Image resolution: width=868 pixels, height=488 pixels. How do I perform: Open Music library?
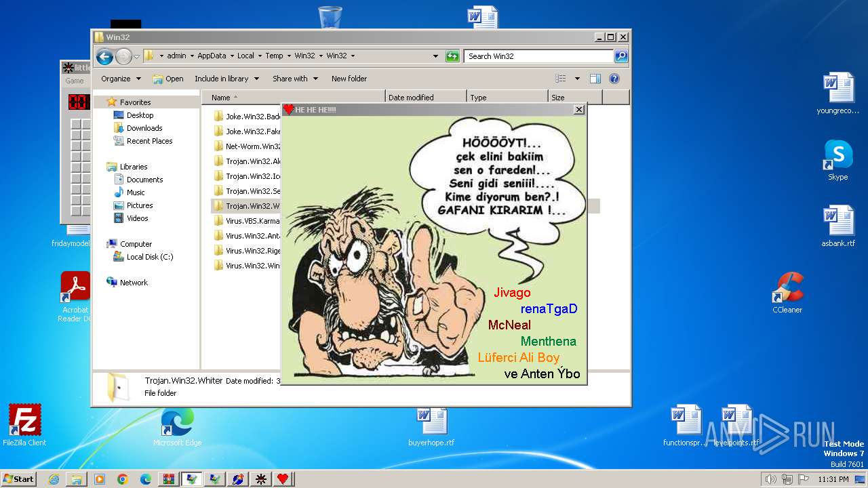[x=136, y=192]
